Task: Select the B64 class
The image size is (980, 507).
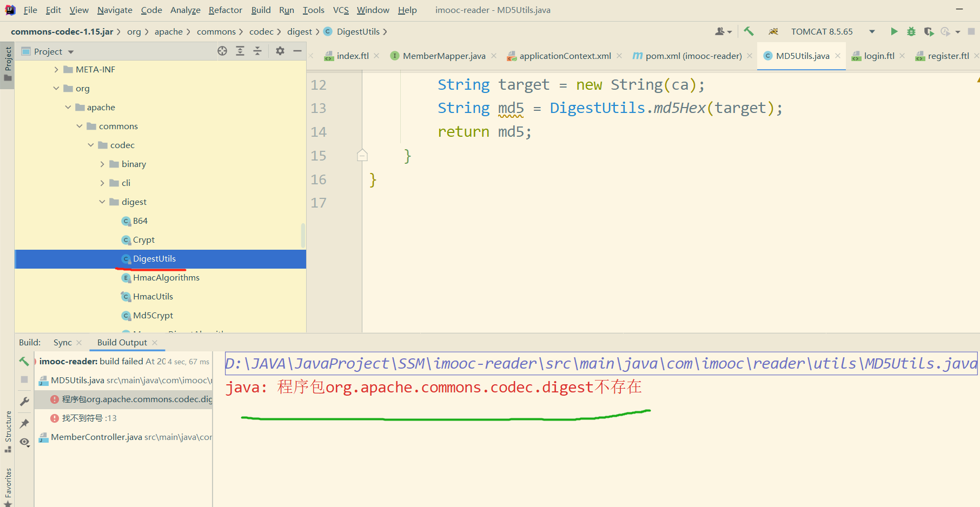Action: pos(140,221)
